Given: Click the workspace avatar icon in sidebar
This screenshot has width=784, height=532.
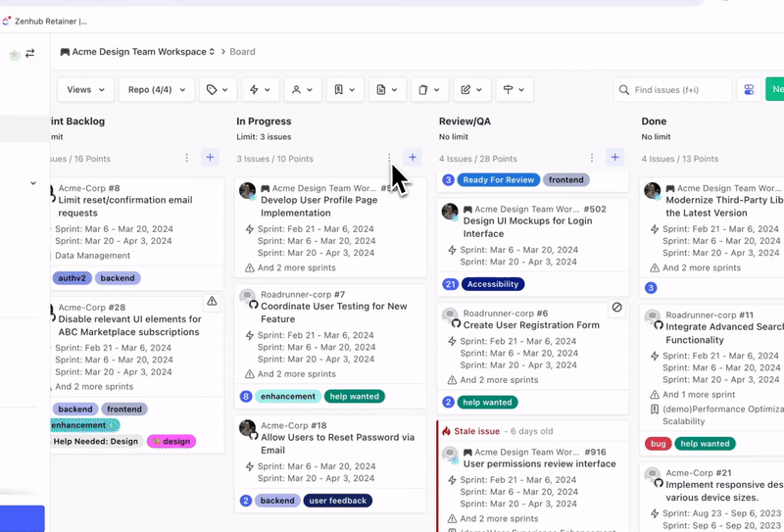Looking at the screenshot, I should pyautogui.click(x=15, y=55).
